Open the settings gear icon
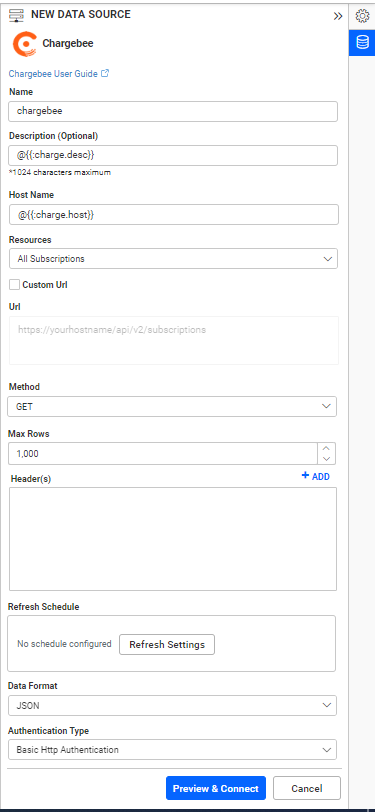Image resolution: width=375 pixels, height=812 pixels. [362, 16]
